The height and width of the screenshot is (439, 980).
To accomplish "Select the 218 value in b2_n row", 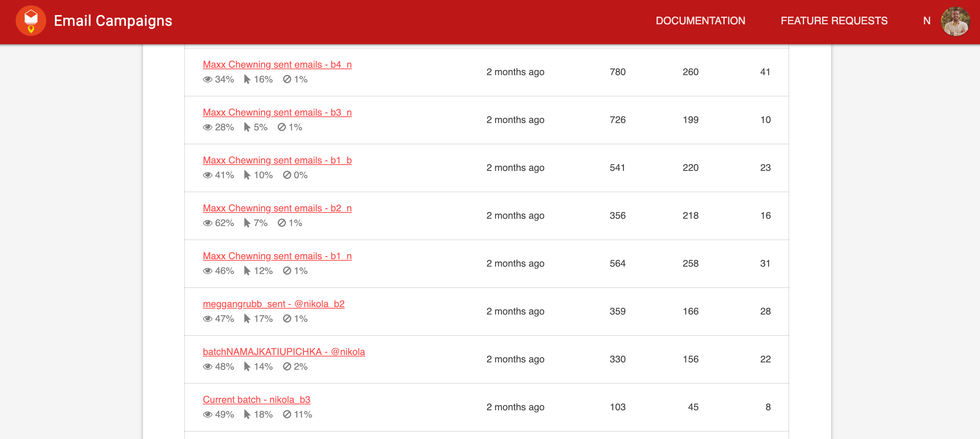I will coord(690,216).
